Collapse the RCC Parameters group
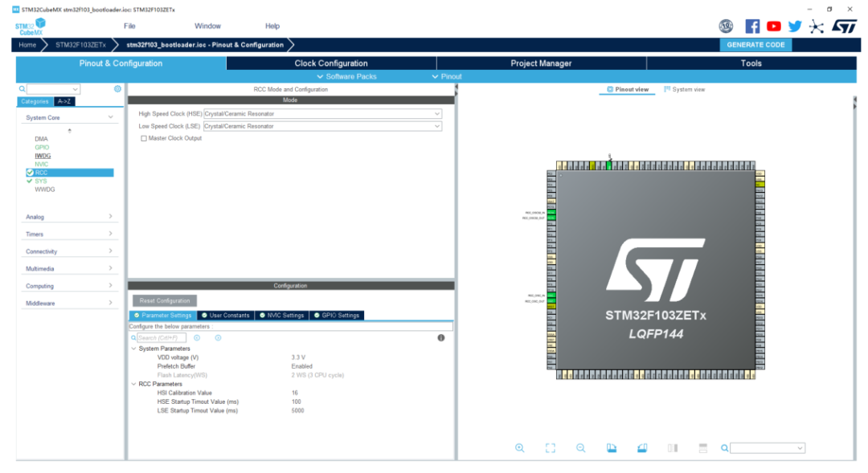 pyautogui.click(x=133, y=384)
